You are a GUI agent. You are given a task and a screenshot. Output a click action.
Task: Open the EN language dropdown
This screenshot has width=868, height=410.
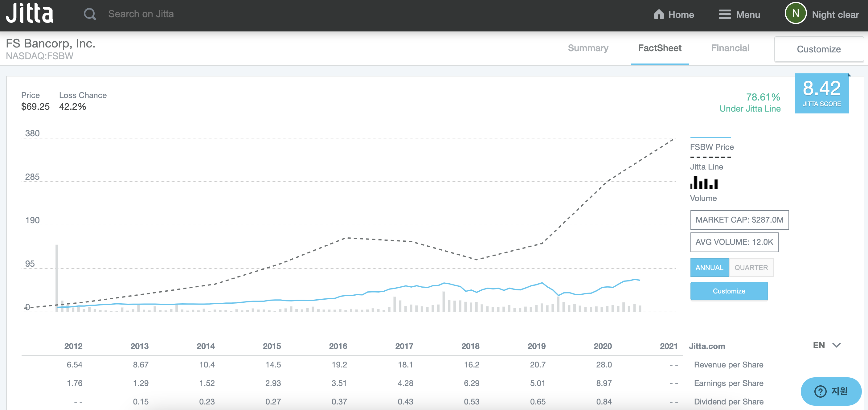point(827,345)
